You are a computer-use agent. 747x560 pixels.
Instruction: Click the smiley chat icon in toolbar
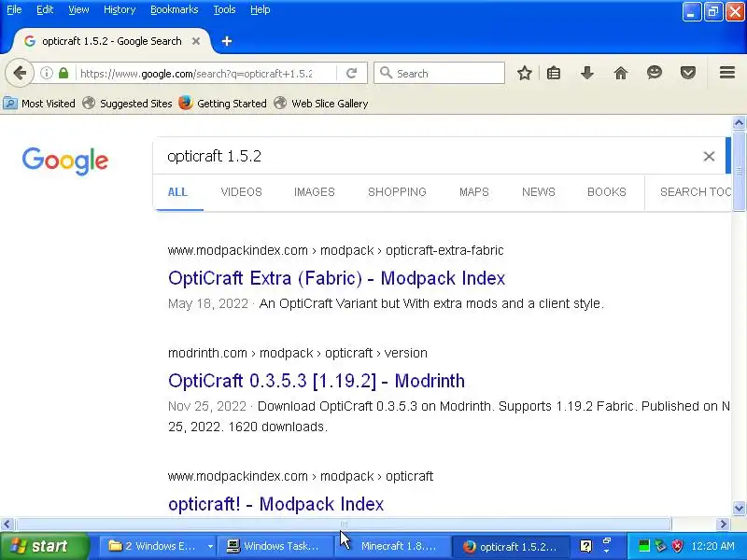click(x=655, y=73)
